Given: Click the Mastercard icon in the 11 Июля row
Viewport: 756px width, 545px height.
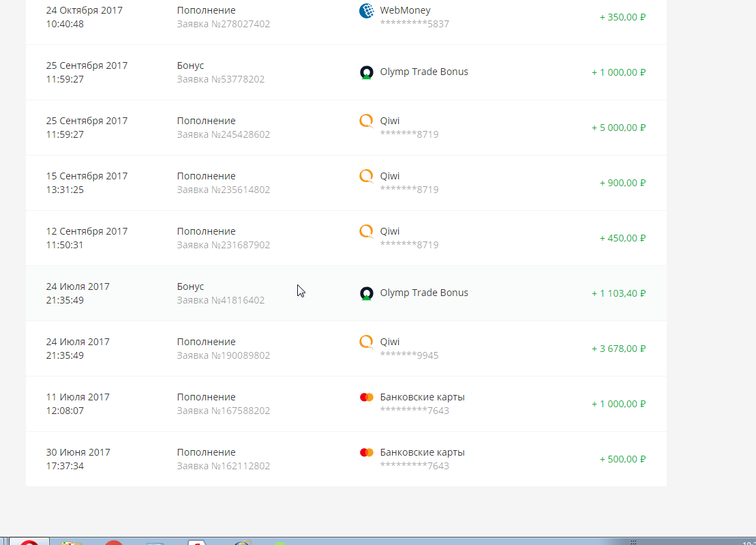Looking at the screenshot, I should coord(367,397).
